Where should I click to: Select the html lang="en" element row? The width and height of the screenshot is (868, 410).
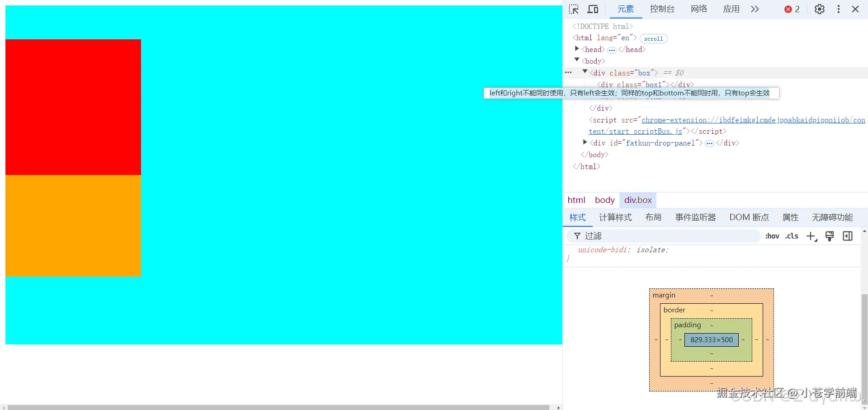[x=605, y=38]
